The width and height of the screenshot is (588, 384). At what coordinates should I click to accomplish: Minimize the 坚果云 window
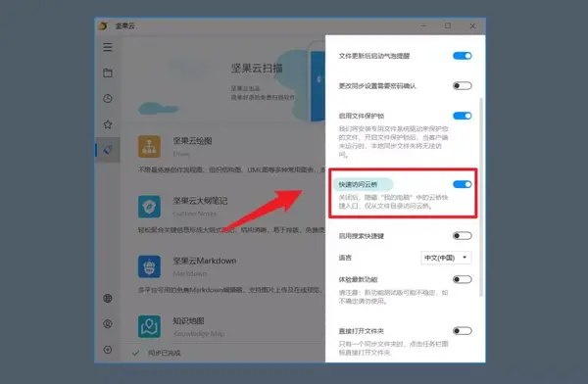coord(423,25)
